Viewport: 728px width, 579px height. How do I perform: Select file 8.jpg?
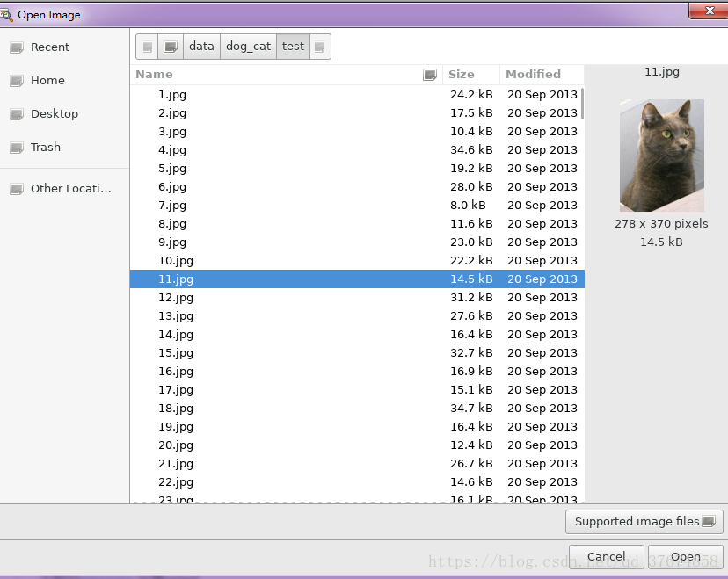357,224
